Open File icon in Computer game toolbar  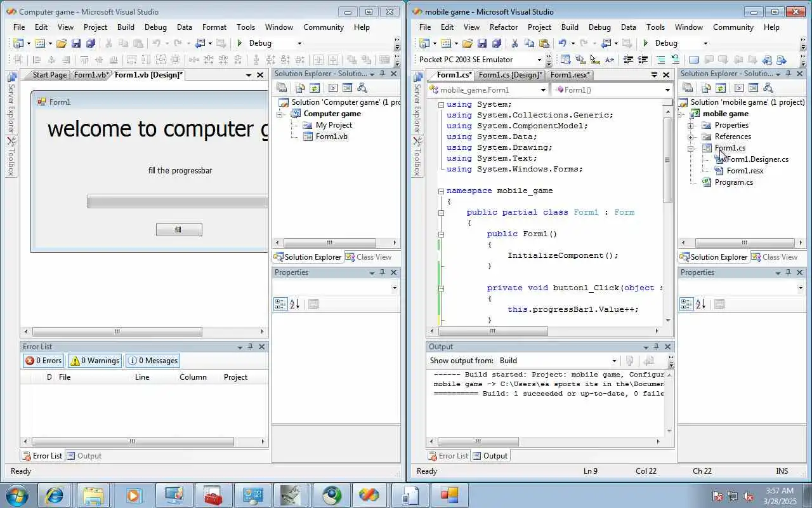click(x=61, y=43)
